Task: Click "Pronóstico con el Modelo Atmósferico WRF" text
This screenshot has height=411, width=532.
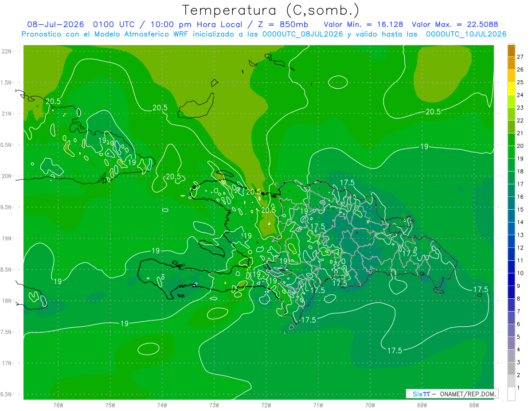Action: coord(106,34)
